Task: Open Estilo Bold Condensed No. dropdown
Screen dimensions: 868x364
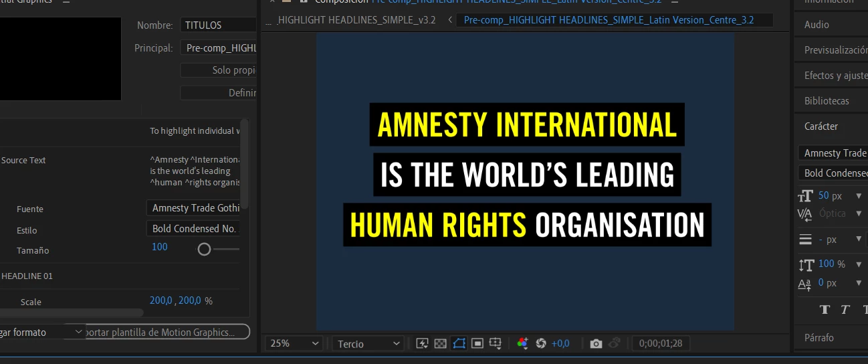Action: 193,229
